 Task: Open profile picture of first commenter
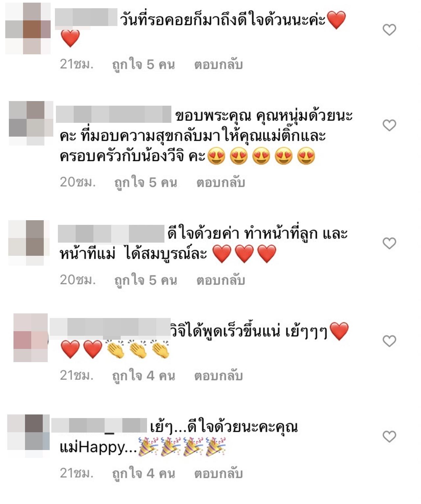tap(28, 28)
